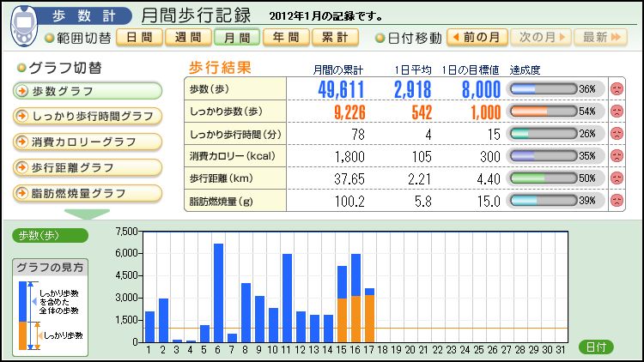Click the 35% calorie progress bar
Viewport: 644px width, 362px height.
click(x=544, y=155)
